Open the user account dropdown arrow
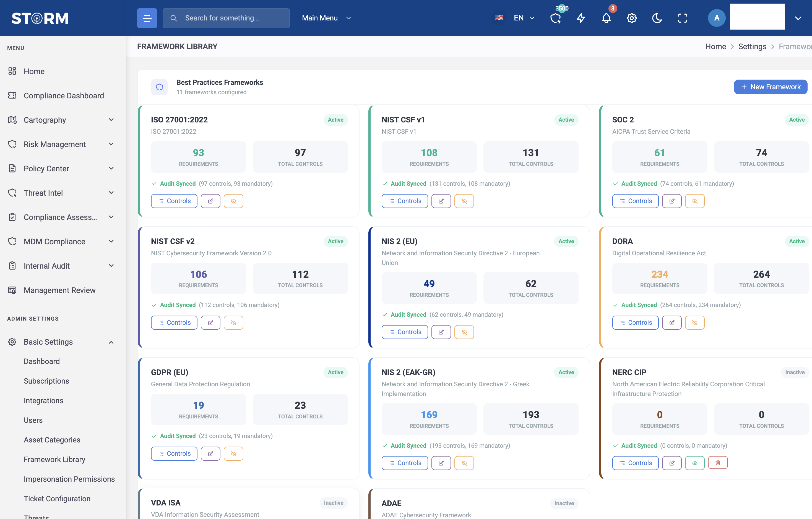812x519 pixels. 798,18
